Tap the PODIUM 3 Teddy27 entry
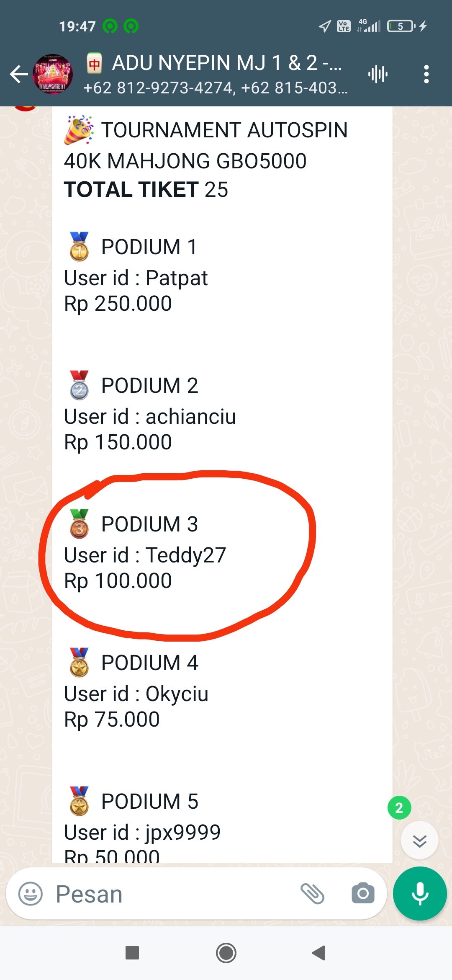 coord(145,555)
